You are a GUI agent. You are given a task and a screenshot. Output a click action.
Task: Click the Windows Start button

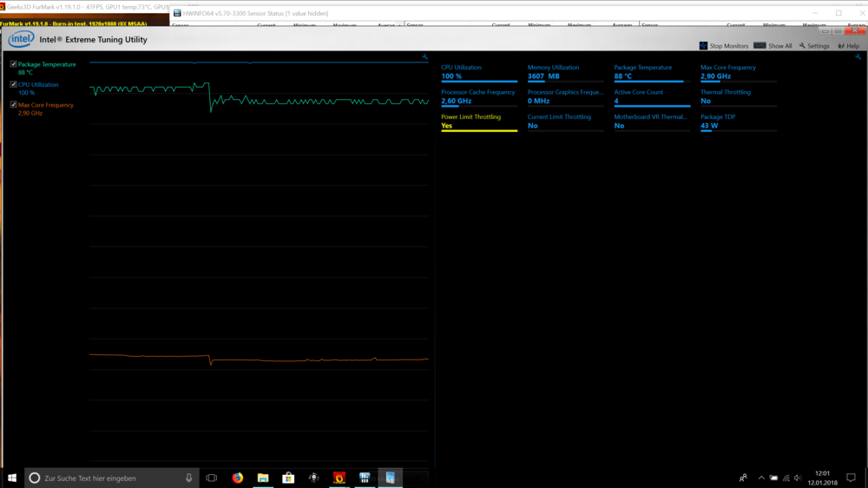coord(12,478)
